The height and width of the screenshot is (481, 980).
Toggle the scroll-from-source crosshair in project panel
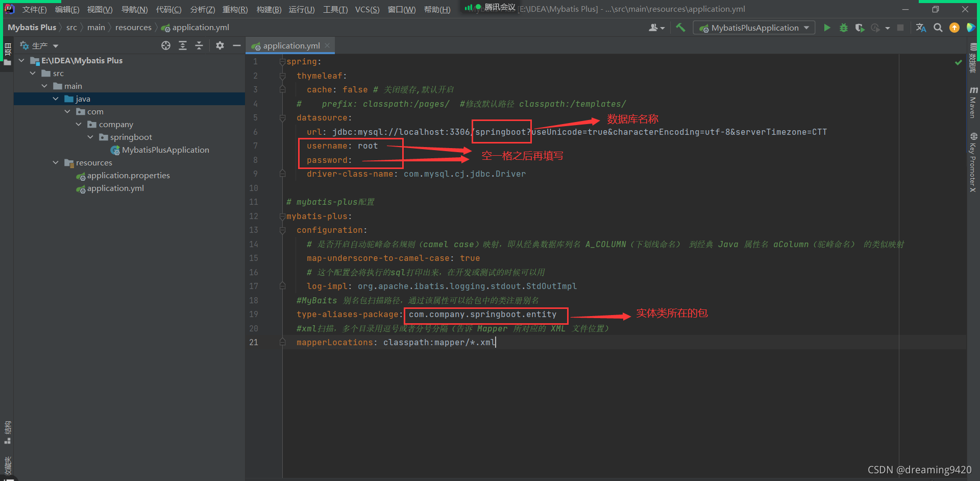click(x=165, y=45)
